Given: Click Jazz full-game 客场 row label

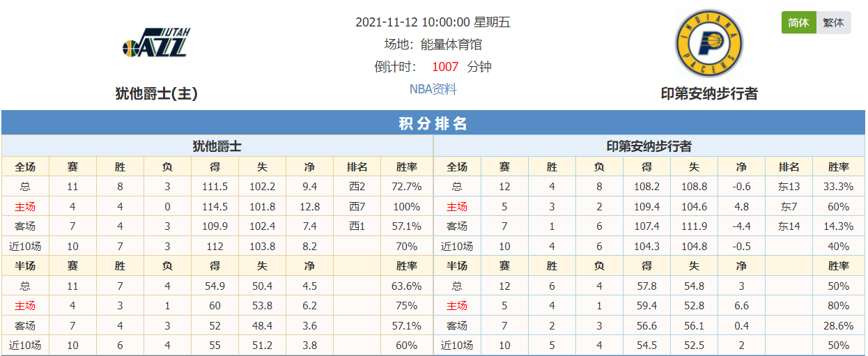Looking at the screenshot, I should 25,226.
